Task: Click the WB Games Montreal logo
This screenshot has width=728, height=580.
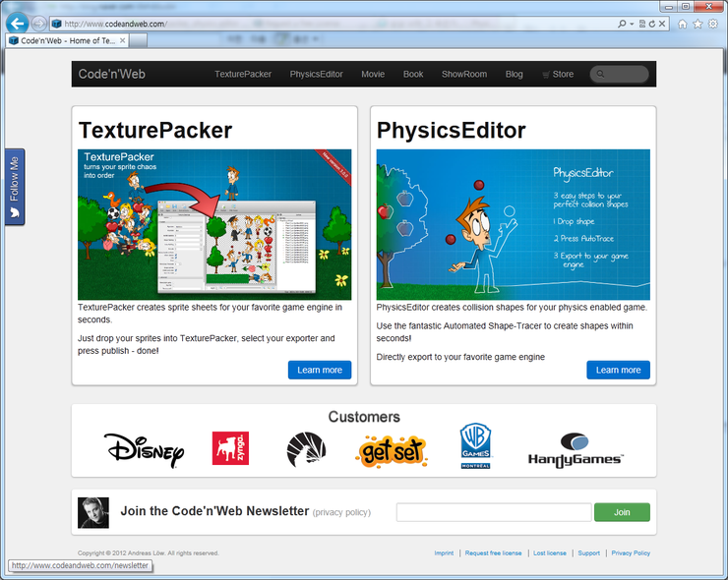Action: click(475, 445)
